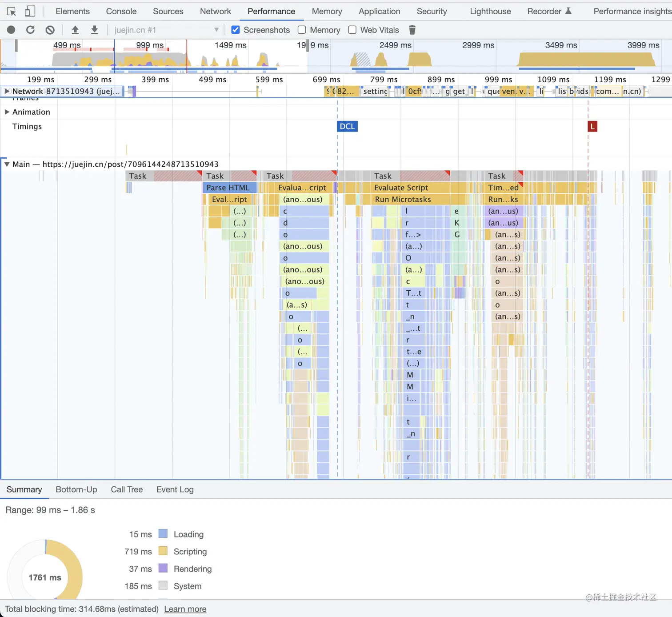This screenshot has height=617, width=672.
Task: Select the Performance tab
Action: tap(271, 11)
